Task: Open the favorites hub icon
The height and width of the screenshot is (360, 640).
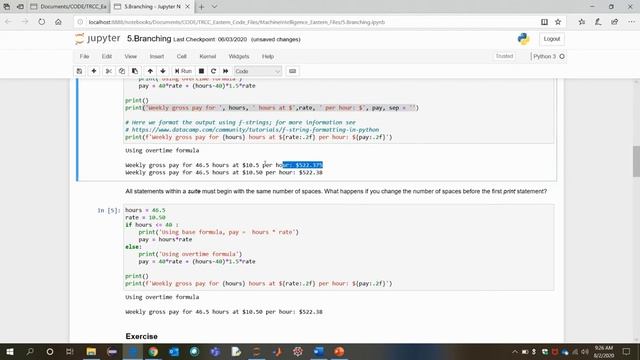Action: point(582,22)
